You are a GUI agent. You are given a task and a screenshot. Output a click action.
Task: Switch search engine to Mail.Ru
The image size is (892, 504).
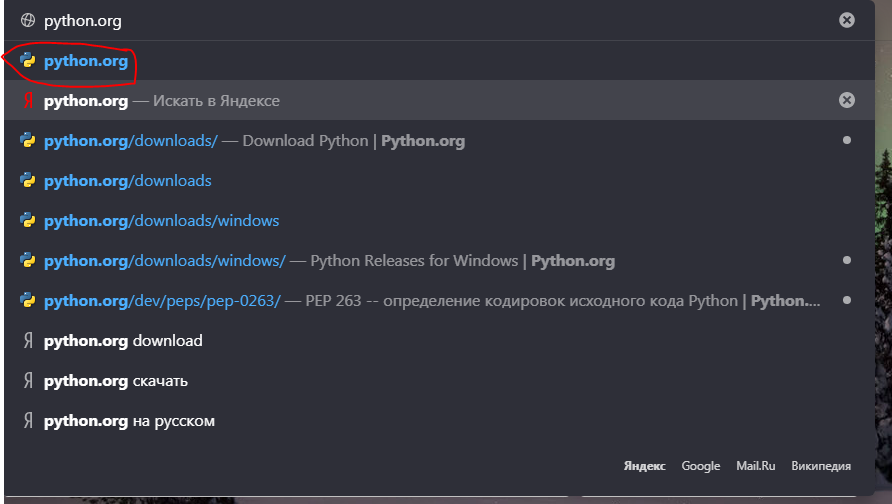(755, 466)
